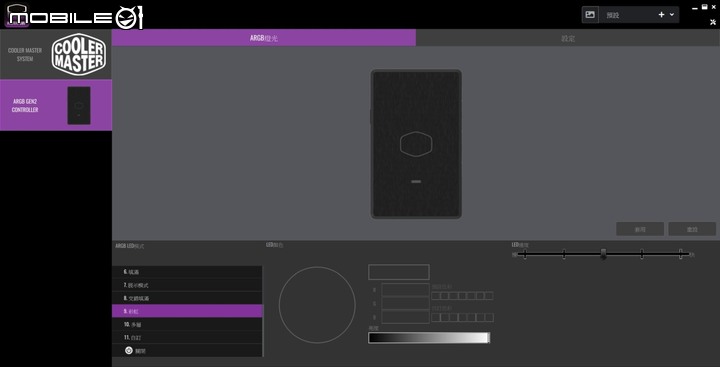Image resolution: width=720 pixels, height=367 pixels.
Task: Select LED mode 11. 自訂
Action: (187, 337)
